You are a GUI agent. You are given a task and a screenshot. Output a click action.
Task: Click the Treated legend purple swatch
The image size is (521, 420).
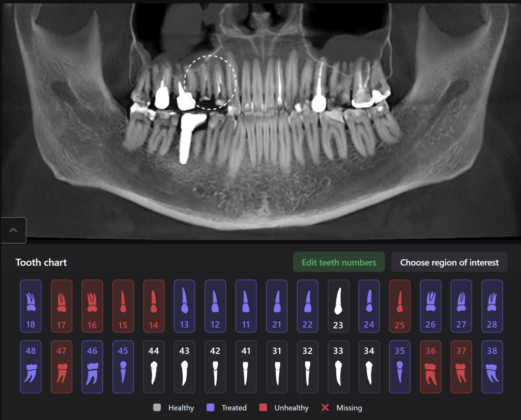click(211, 408)
